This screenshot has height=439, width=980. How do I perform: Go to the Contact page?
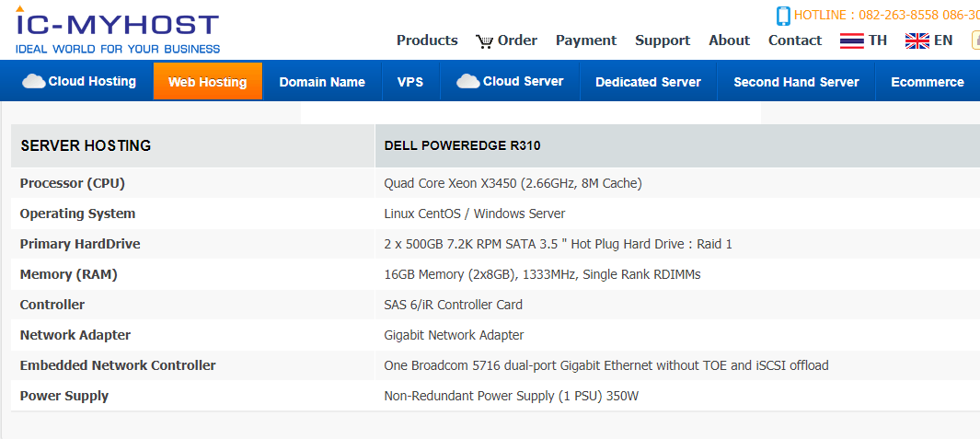click(x=795, y=40)
